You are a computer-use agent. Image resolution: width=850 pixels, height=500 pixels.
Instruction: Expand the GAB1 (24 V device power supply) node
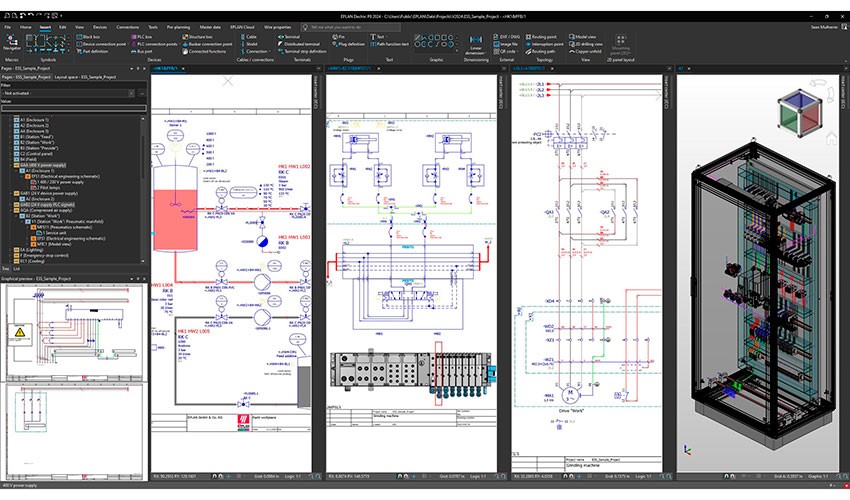point(10,193)
